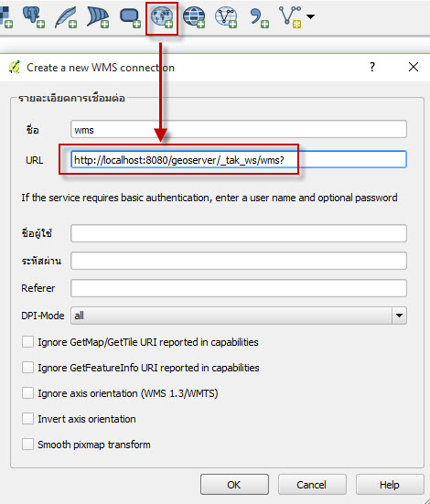This screenshot has height=504, width=430.
Task: Click the Add WFS Layer icon
Action: (x=226, y=17)
